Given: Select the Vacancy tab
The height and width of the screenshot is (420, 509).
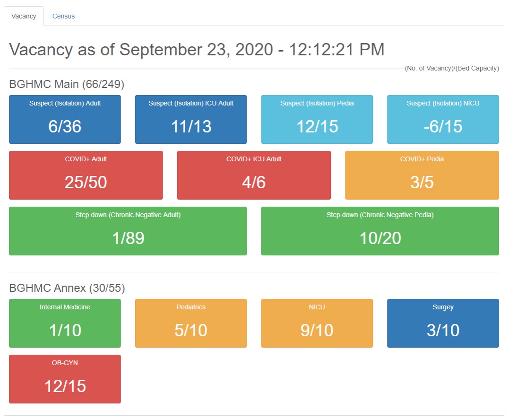Looking at the screenshot, I should point(24,16).
